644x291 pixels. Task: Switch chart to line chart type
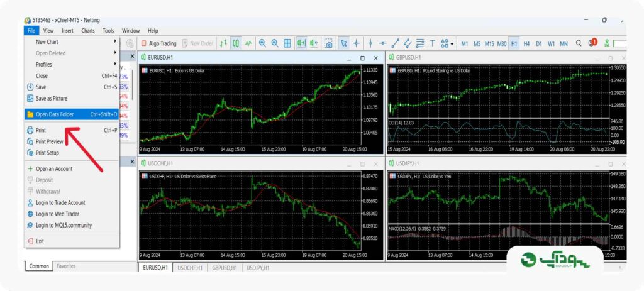click(x=248, y=43)
